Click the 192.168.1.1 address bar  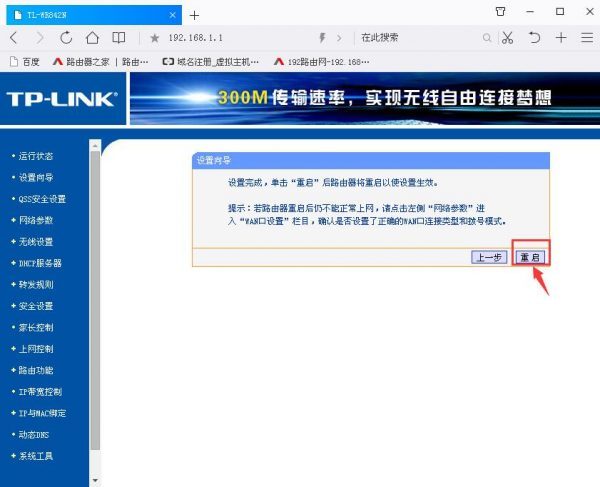[x=250, y=38]
